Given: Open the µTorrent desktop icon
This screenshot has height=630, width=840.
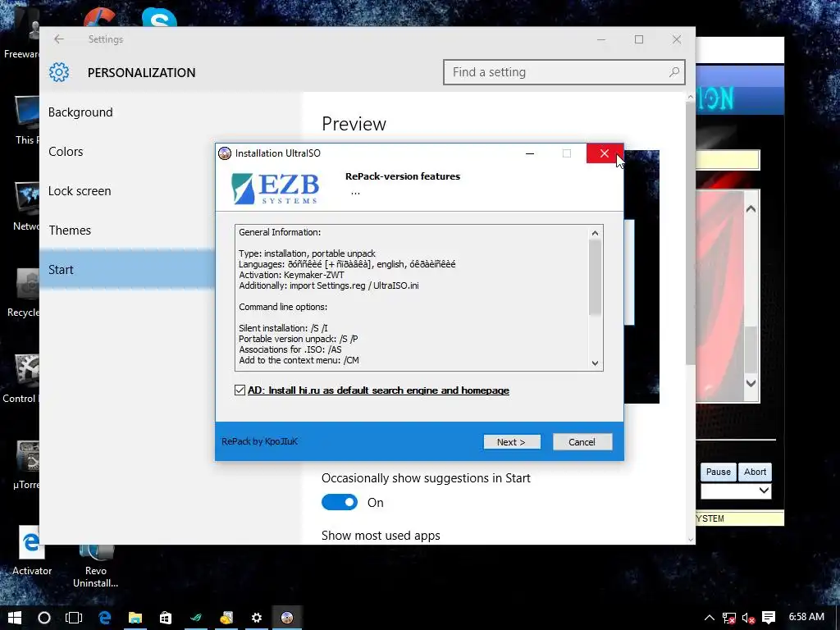Looking at the screenshot, I should pyautogui.click(x=25, y=465).
